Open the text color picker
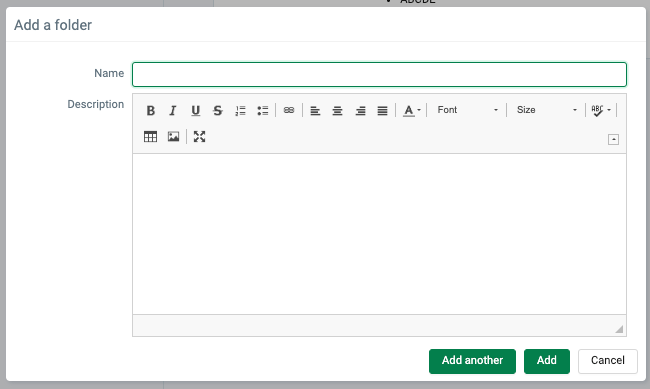The height and width of the screenshot is (389, 650). pyautogui.click(x=412, y=110)
